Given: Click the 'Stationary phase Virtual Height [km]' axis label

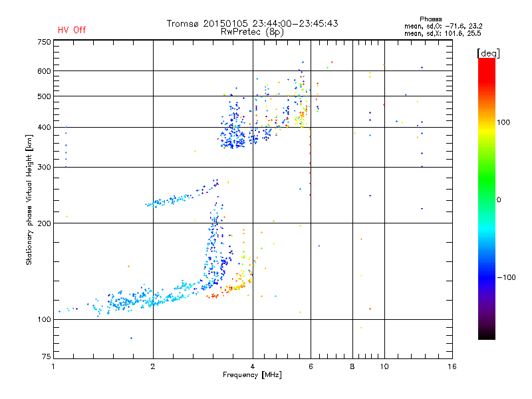Looking at the screenshot, I should tap(29, 200).
